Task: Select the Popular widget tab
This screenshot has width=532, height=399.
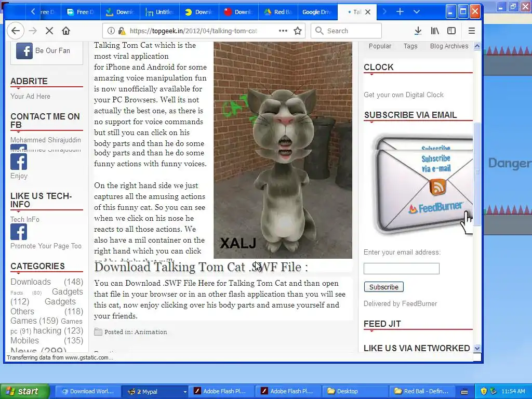Action: click(380, 46)
